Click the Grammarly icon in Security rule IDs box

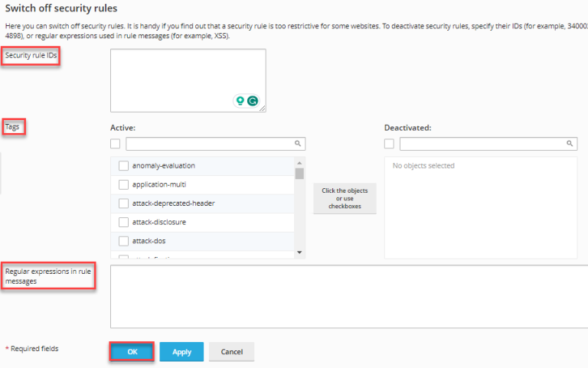(x=252, y=100)
